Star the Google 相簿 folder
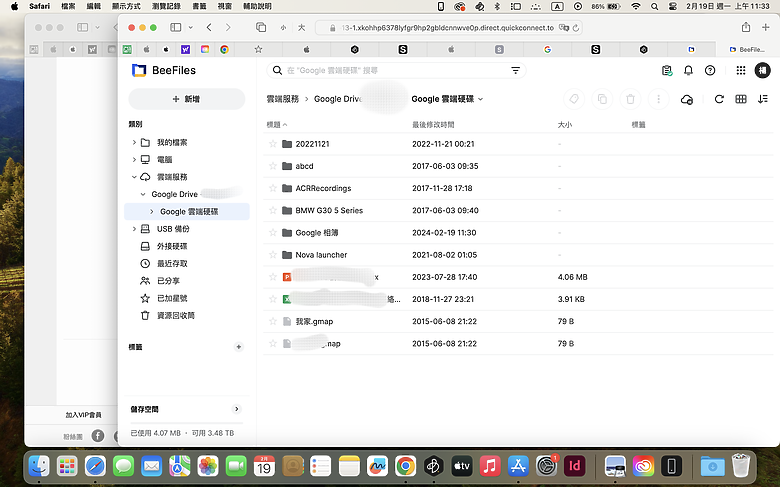Image resolution: width=780 pixels, height=487 pixels. [x=273, y=232]
